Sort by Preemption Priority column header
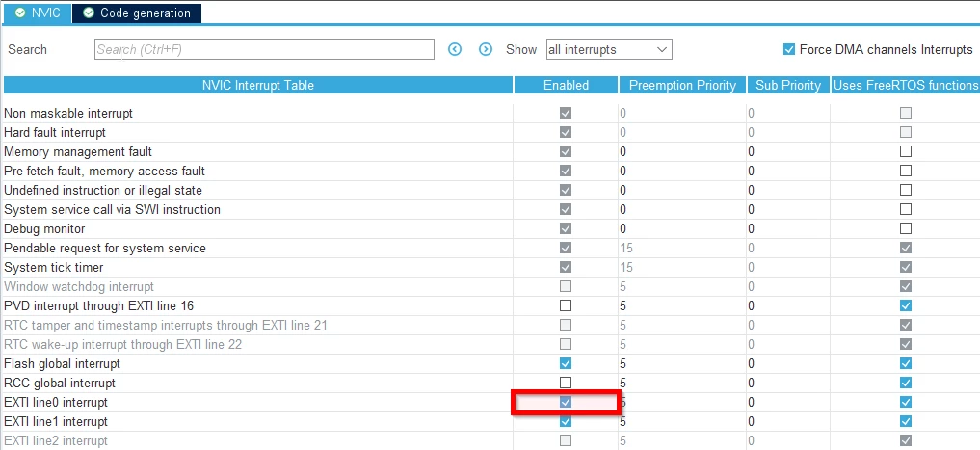The width and height of the screenshot is (980, 450). pos(682,85)
